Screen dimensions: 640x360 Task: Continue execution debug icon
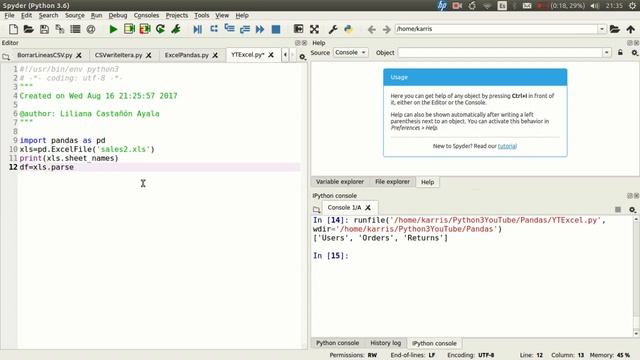coord(260,29)
